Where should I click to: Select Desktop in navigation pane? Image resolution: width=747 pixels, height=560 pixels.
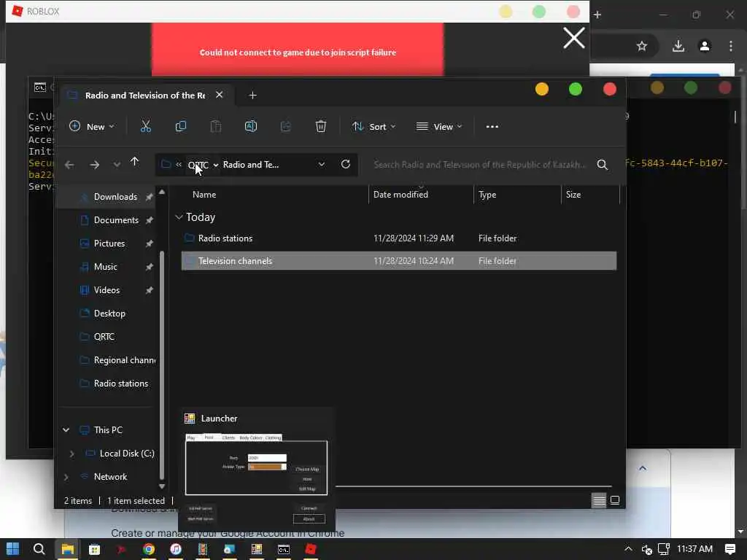coord(109,314)
